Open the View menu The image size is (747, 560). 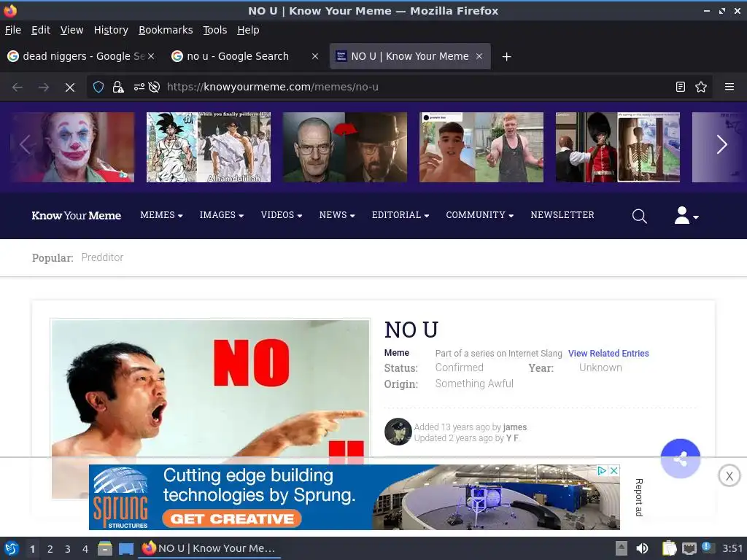point(71,30)
